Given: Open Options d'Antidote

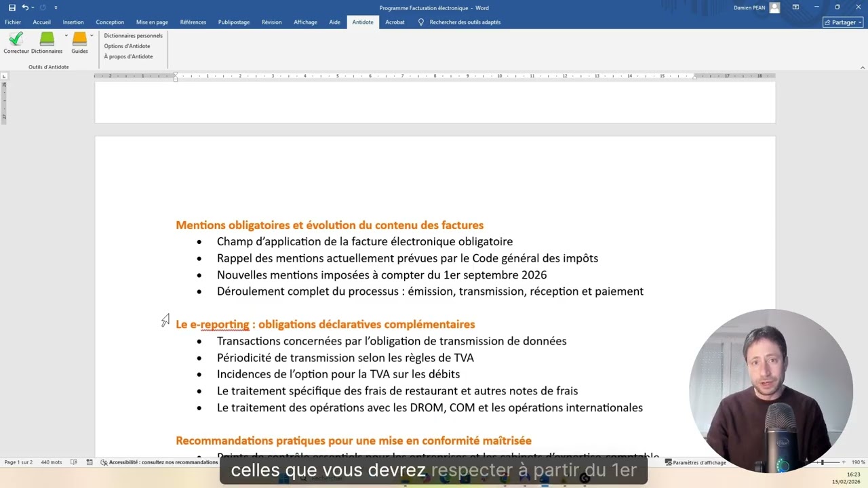Looking at the screenshot, I should point(127,46).
